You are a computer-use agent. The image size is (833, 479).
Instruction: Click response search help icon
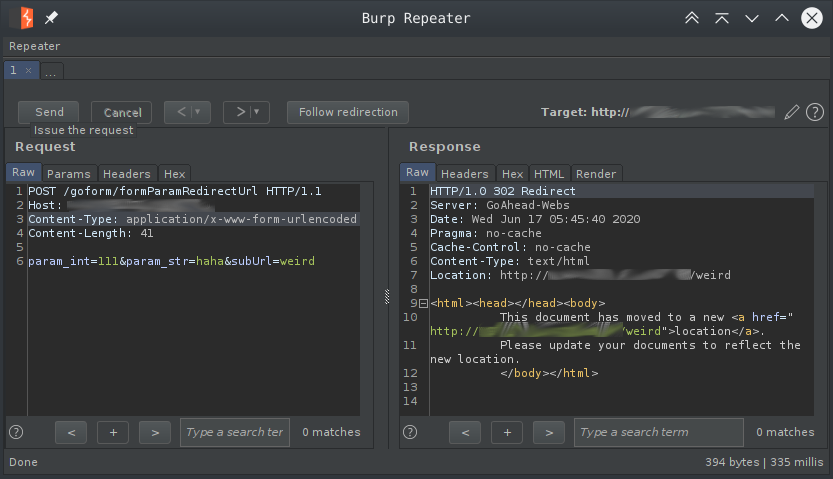[410, 432]
